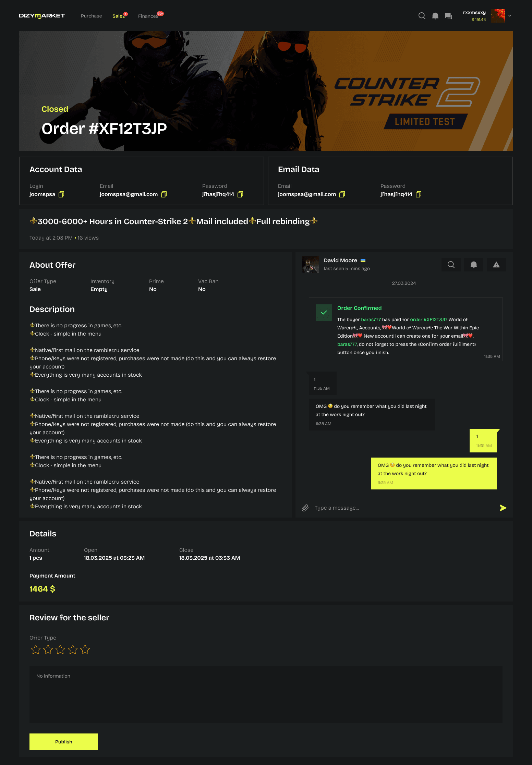Rate the seller one star
This screenshot has width=532, height=765.
(x=36, y=649)
